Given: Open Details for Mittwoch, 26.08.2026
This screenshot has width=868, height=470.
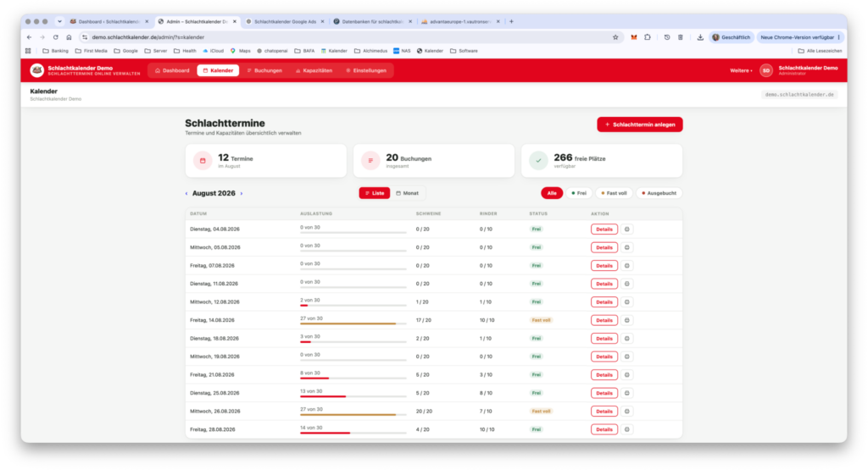Looking at the screenshot, I should point(604,412).
